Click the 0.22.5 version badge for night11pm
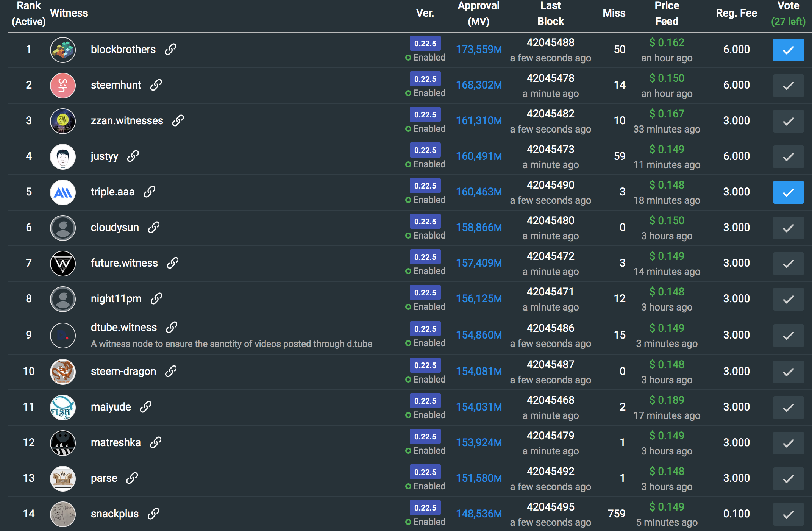The width and height of the screenshot is (812, 531). click(425, 292)
